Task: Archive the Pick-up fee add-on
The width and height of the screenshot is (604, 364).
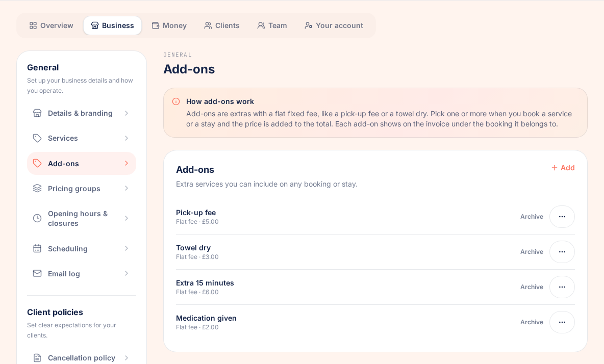Action: [532, 217]
